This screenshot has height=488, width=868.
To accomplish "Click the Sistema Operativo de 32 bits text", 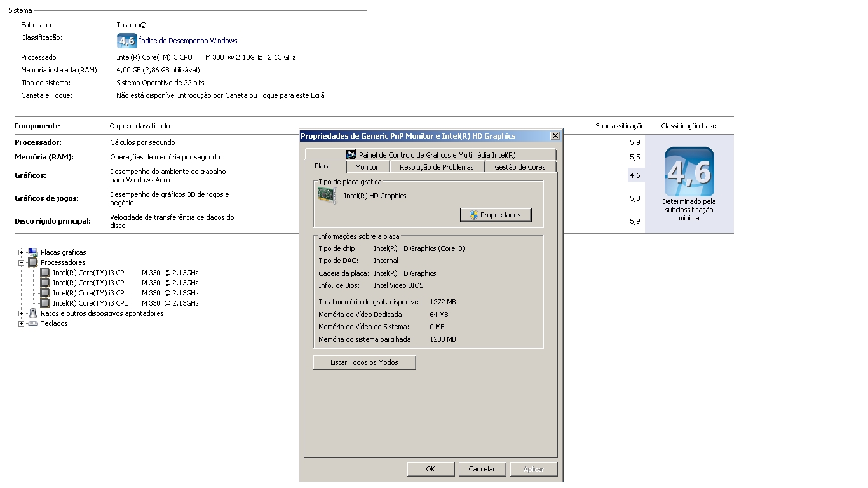I will tap(160, 83).
